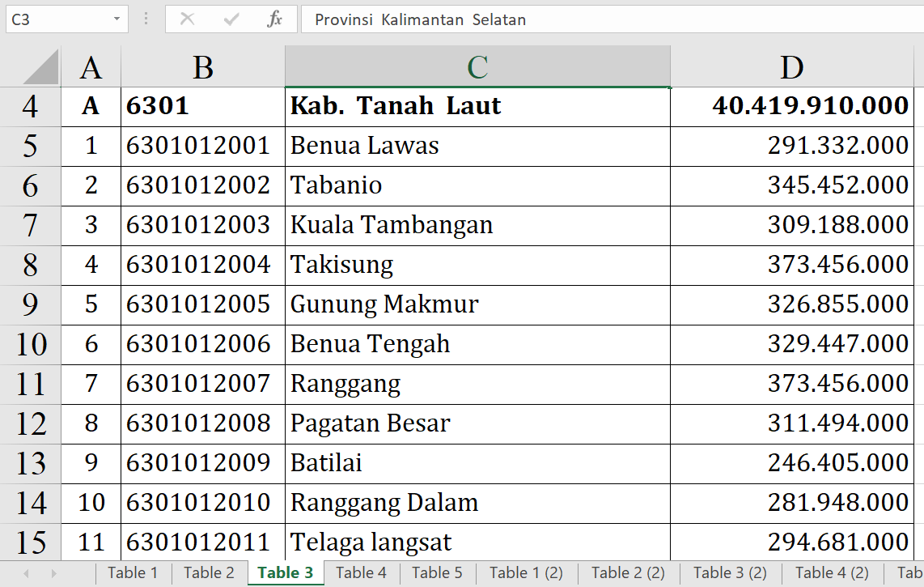Click the cell with code 6301012007
Image resolution: width=924 pixels, height=587 pixels.
pos(202,384)
